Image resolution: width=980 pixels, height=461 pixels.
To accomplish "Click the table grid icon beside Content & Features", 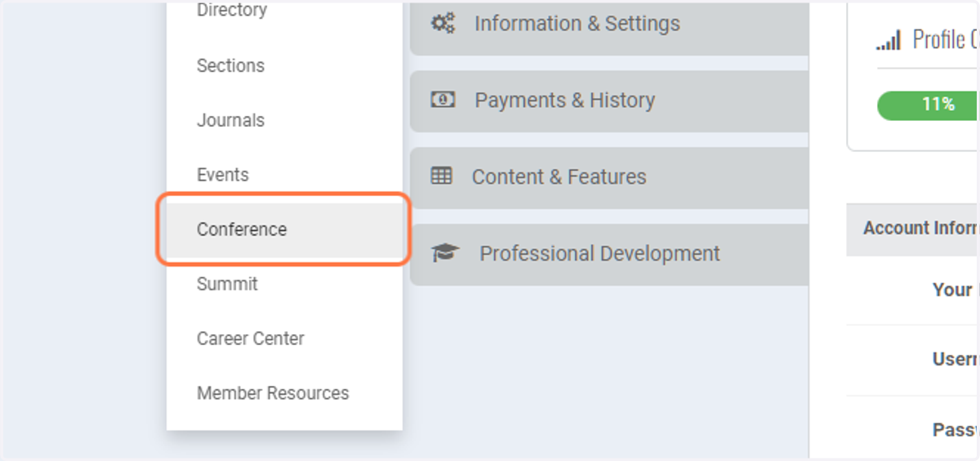I will tap(441, 176).
